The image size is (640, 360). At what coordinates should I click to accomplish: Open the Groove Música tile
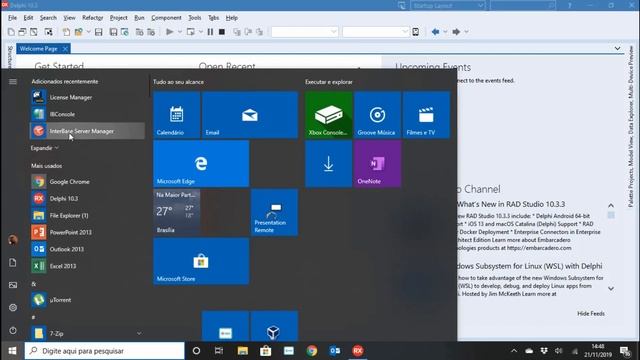tap(378, 115)
